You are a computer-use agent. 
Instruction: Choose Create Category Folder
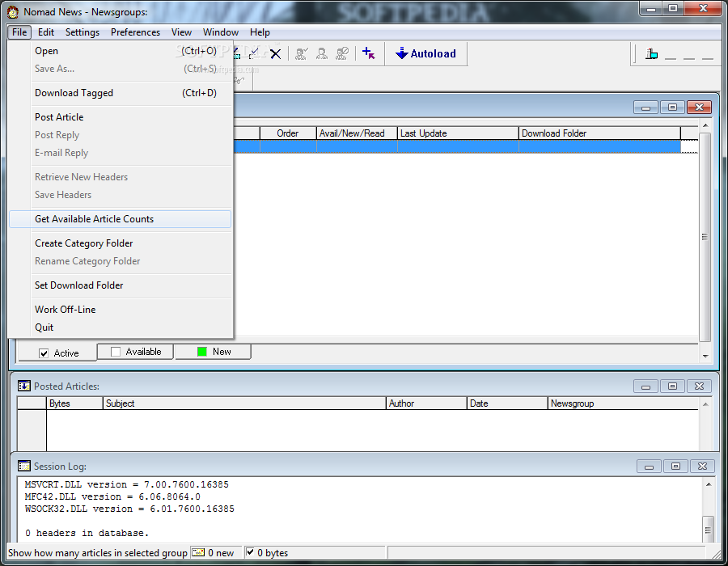click(121, 243)
